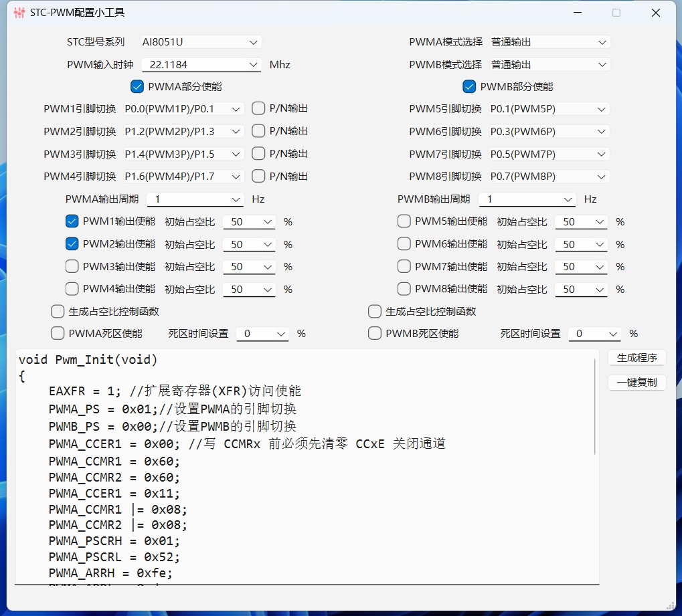Click the code output scrollbar
Screen dimensions: 682x616
tap(594, 407)
